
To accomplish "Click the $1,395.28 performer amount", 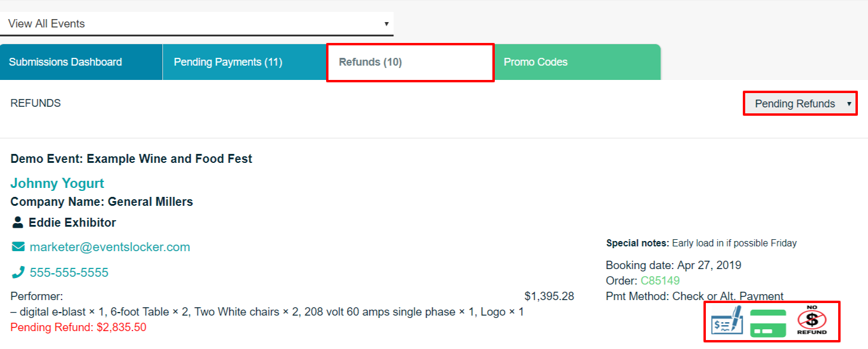I will click(549, 297).
